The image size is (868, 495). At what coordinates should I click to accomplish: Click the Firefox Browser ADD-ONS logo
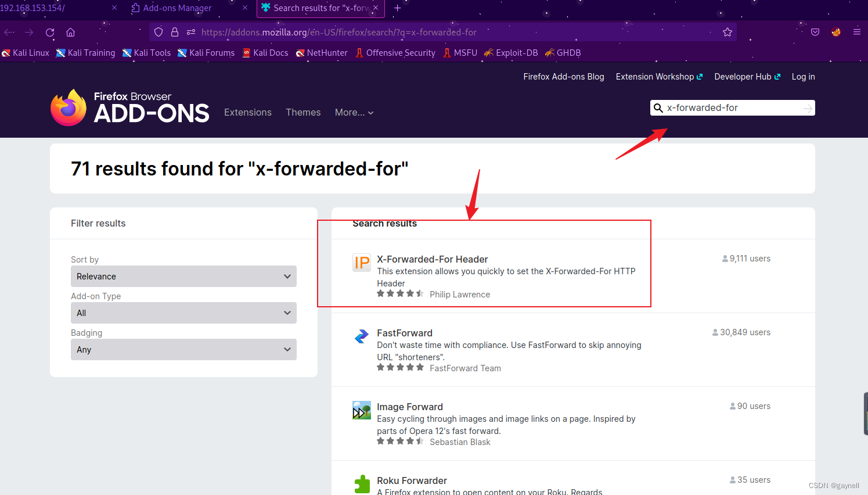(129, 107)
